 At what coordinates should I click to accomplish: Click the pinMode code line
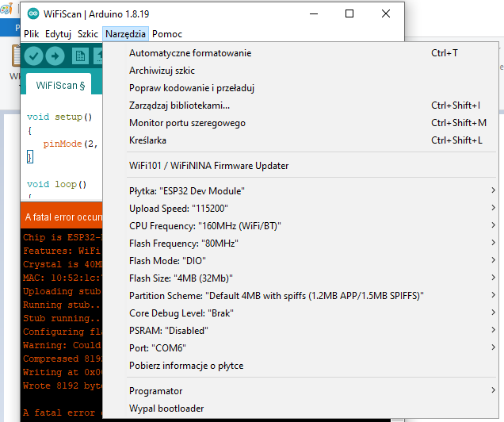click(70, 144)
